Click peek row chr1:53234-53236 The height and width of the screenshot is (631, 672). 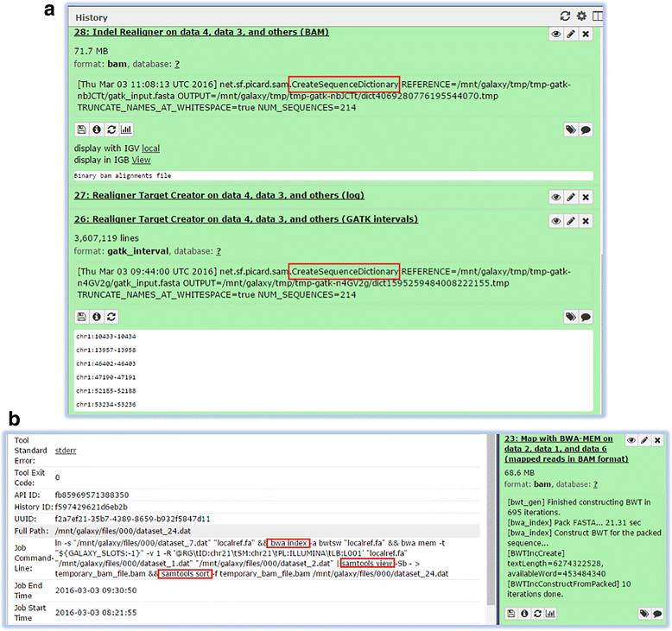tap(106, 404)
